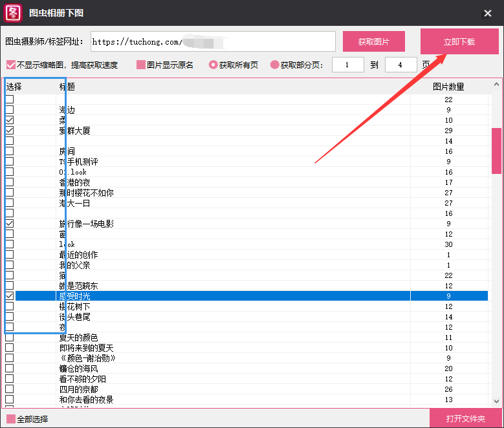Viewport: 504px width, 428px height.
Task: Check the box for 四月的京都 album
Action: coord(10,389)
